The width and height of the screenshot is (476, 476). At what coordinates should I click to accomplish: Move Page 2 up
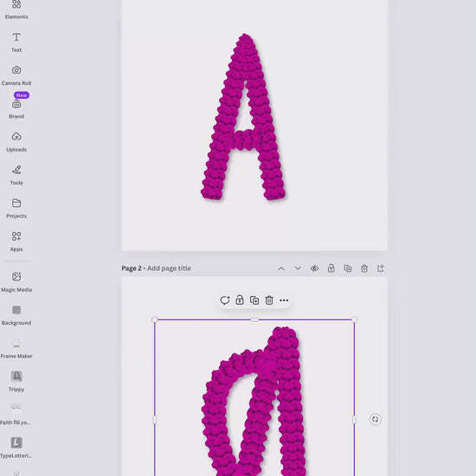click(281, 268)
